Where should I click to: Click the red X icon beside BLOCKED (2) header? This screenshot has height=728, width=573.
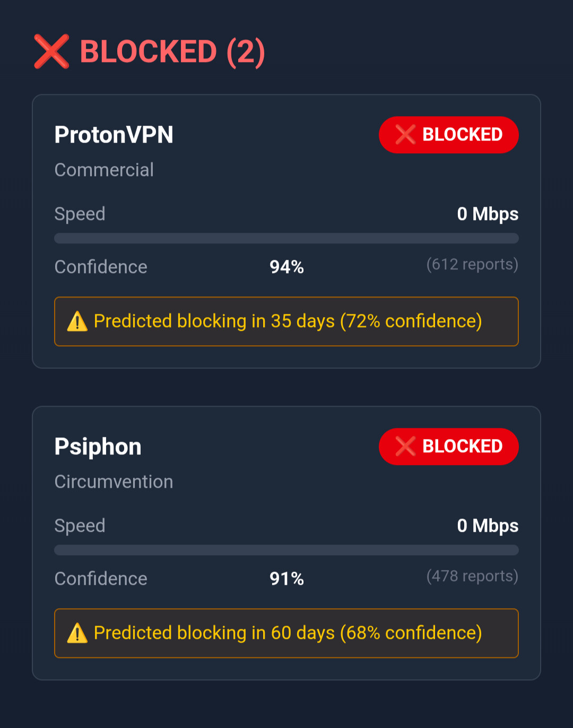[x=51, y=51]
